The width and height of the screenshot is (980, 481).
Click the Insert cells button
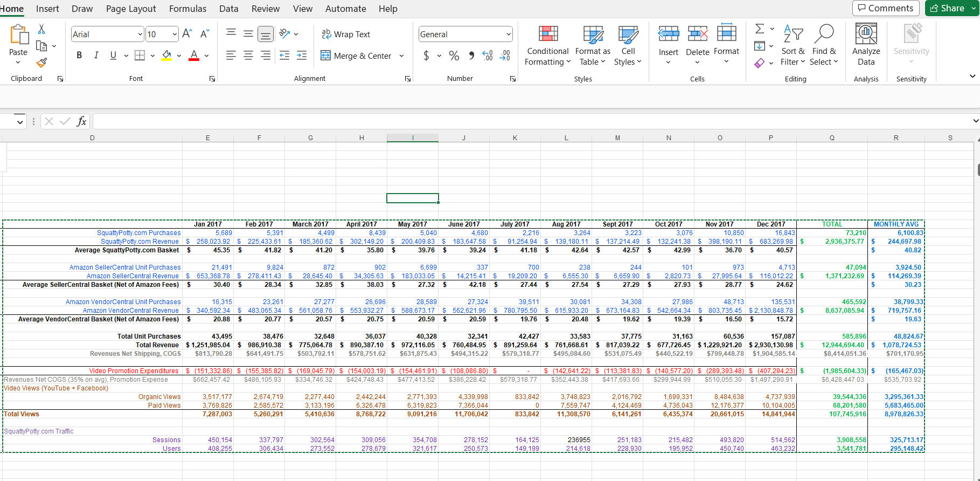click(x=668, y=45)
